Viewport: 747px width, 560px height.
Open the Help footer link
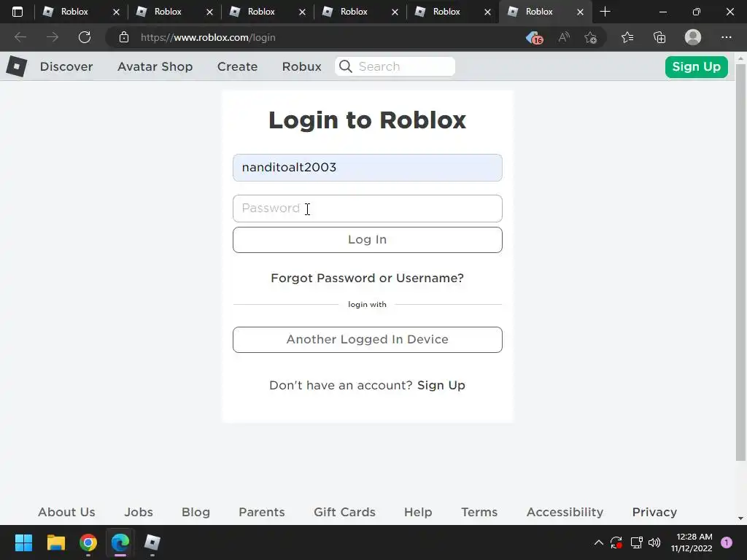point(418,512)
